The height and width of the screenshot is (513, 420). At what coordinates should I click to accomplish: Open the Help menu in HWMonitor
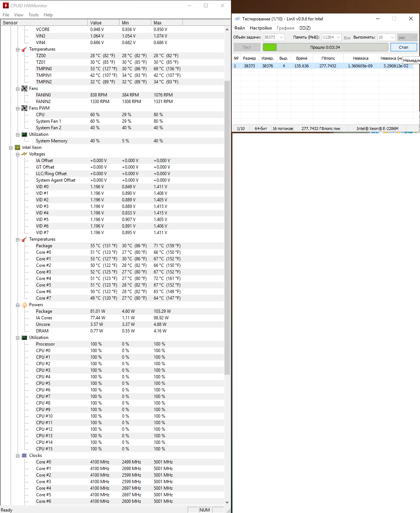point(48,15)
